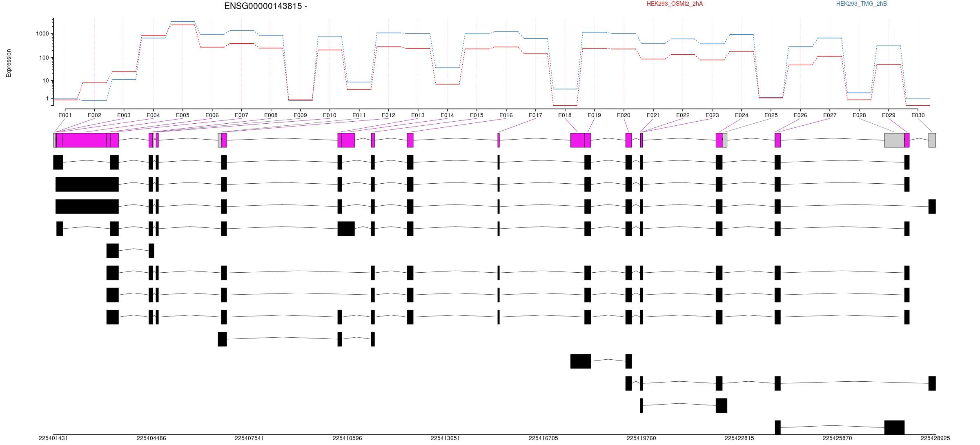This screenshot has width=980, height=445.
Task: Click exon label E001
Action: (65, 115)
